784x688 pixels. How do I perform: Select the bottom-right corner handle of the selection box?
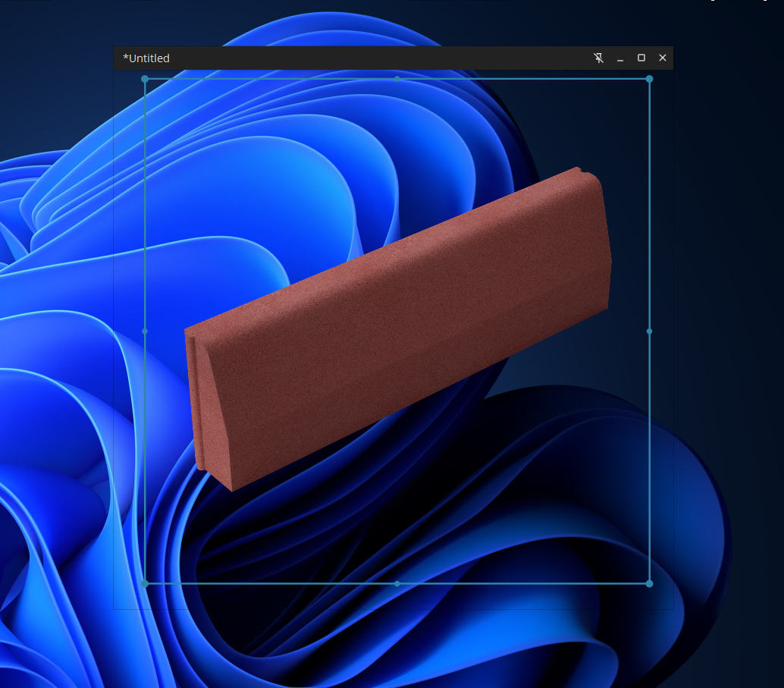[650, 583]
